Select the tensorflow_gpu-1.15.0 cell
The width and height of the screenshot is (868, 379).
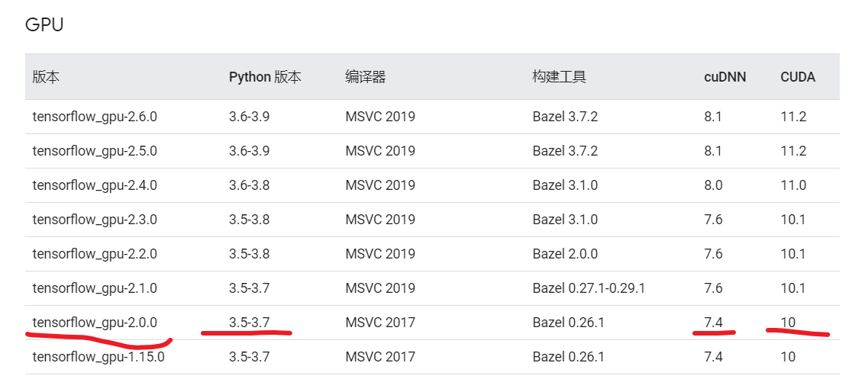point(98,357)
